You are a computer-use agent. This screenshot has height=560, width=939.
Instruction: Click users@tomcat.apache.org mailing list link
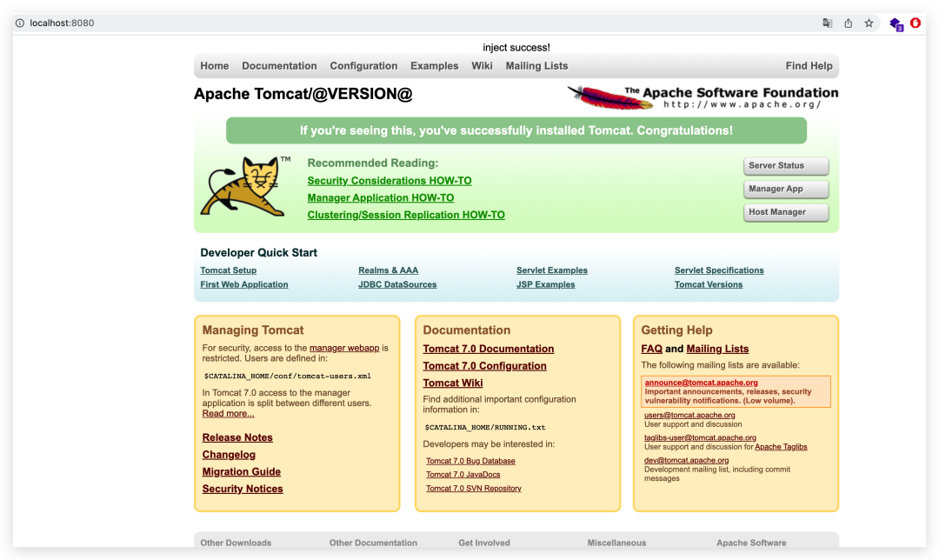coord(689,415)
